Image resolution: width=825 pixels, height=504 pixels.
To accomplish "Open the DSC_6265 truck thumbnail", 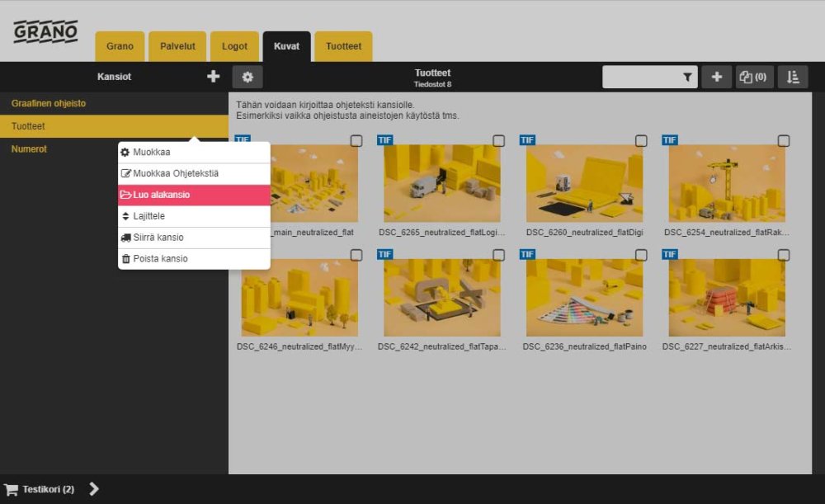I will [x=442, y=183].
